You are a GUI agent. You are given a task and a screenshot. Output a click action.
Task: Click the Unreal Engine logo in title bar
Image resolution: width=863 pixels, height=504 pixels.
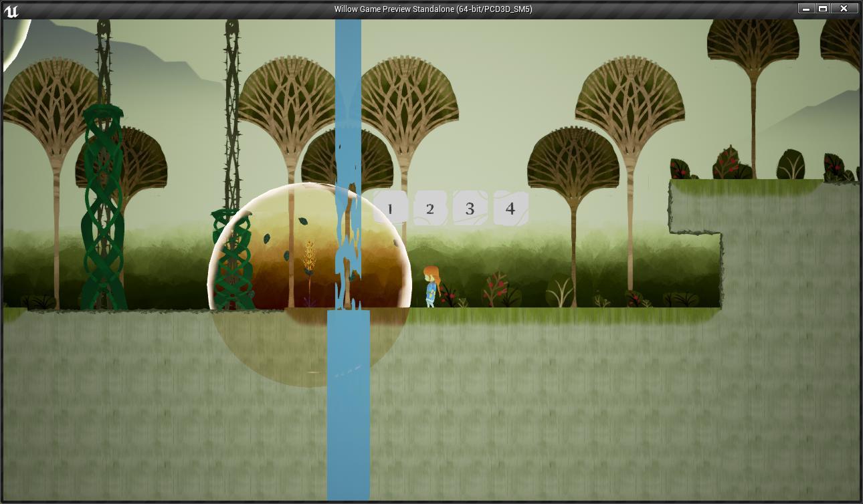tap(11, 9)
